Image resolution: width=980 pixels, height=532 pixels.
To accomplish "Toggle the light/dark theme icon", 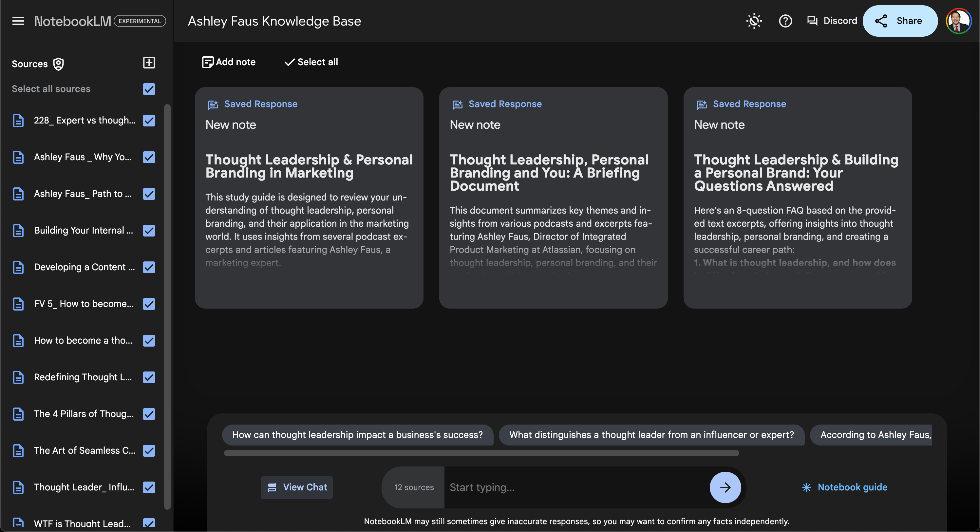I will coord(754,21).
